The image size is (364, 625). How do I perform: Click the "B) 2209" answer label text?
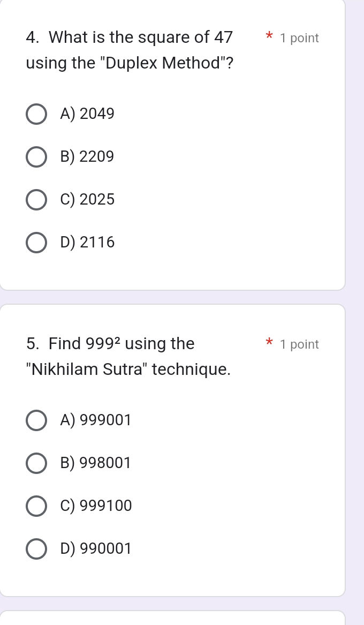(88, 157)
